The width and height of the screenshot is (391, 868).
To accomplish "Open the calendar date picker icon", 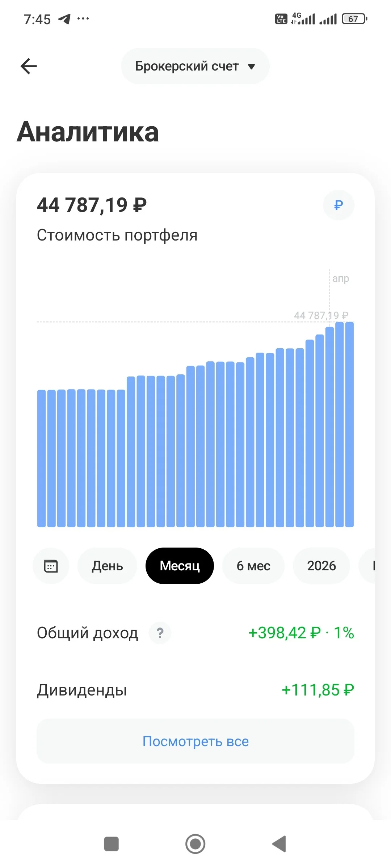I will [x=51, y=566].
